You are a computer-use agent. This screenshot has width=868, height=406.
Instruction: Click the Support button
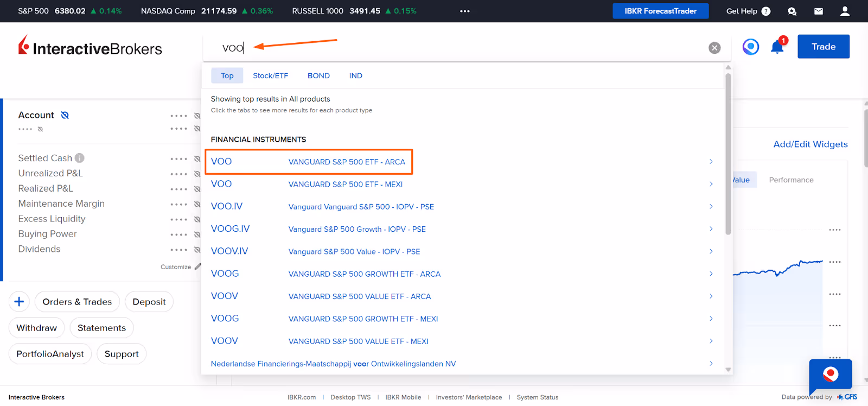coord(122,354)
